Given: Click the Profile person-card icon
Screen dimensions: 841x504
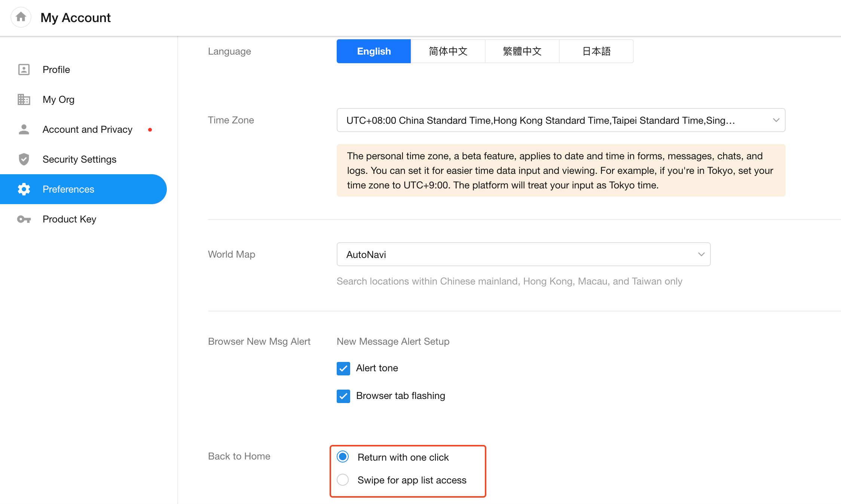Looking at the screenshot, I should 24,70.
